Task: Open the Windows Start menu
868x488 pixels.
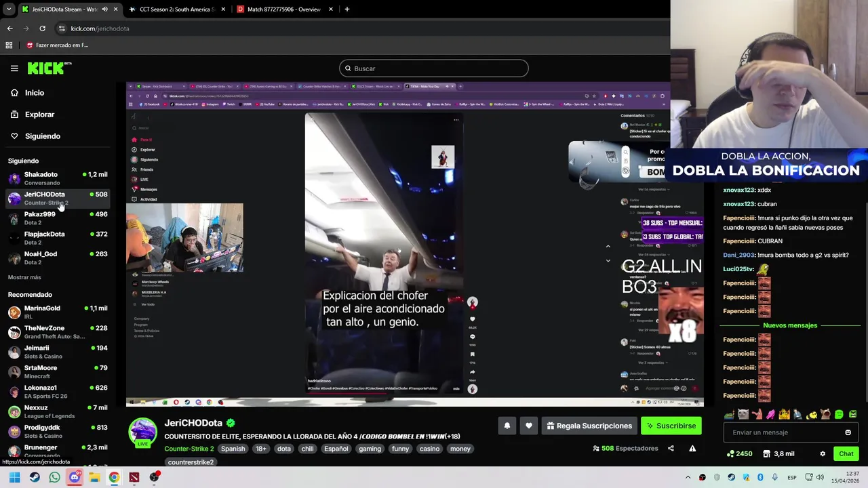Action: tap(14, 477)
